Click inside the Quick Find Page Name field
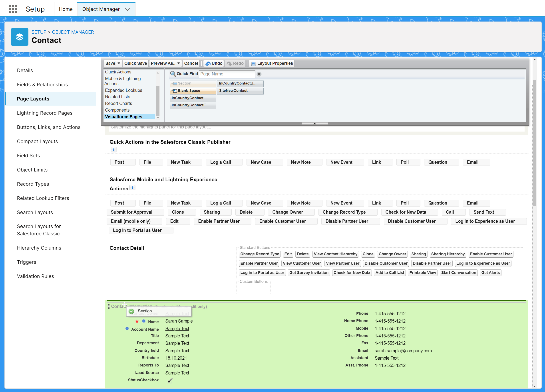Screen dimensions: 545x392 [227, 74]
